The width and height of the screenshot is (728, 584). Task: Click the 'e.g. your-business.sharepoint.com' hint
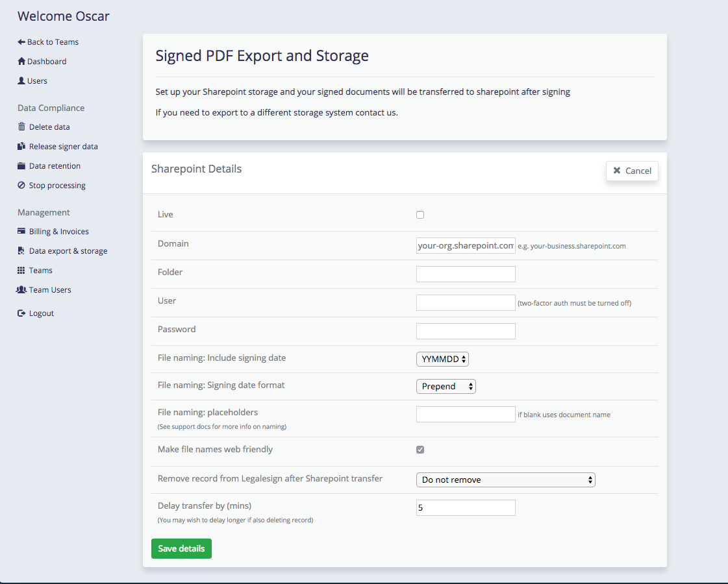[x=571, y=246]
